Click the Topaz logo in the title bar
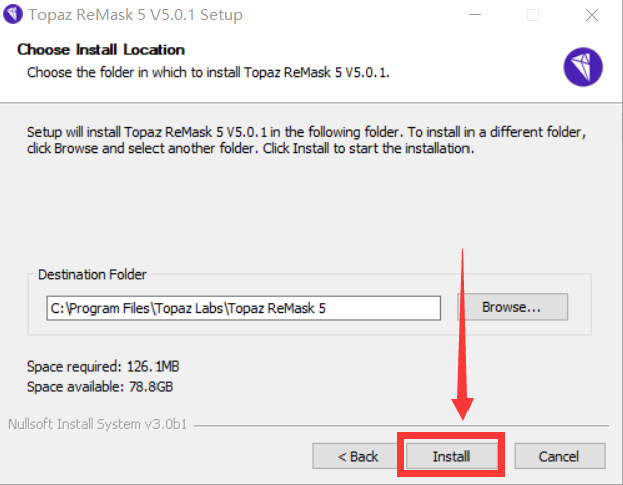 pos(13,14)
